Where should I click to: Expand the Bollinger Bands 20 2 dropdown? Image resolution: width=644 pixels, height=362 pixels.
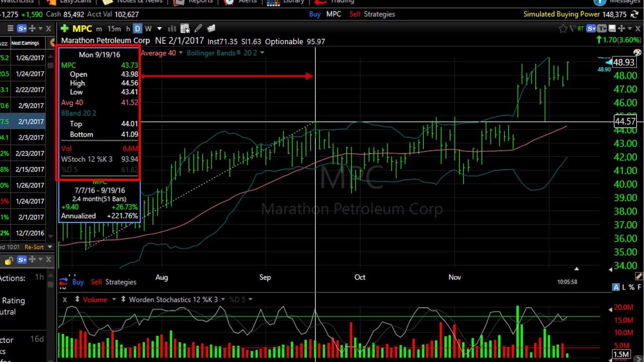[x=262, y=53]
